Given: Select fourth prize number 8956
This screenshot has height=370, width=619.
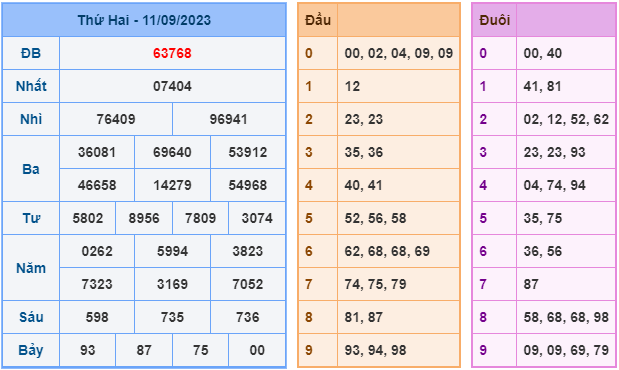Looking at the screenshot, I should point(144,218).
